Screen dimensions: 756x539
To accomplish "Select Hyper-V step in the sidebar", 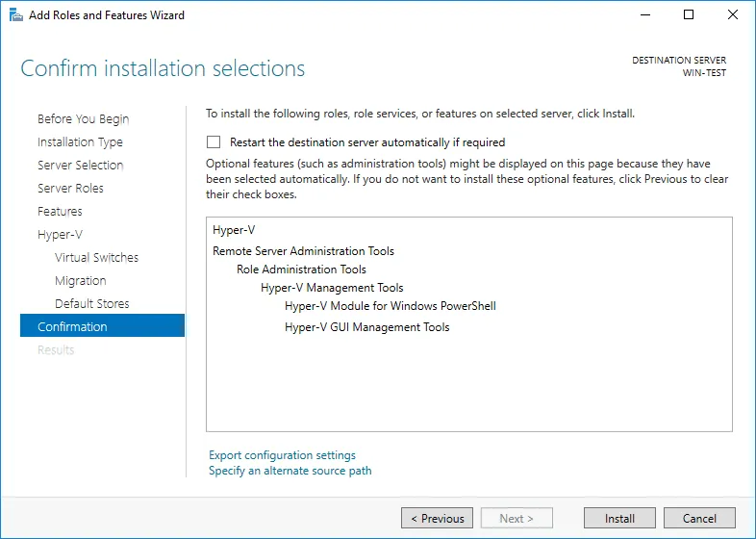I will pos(58,235).
